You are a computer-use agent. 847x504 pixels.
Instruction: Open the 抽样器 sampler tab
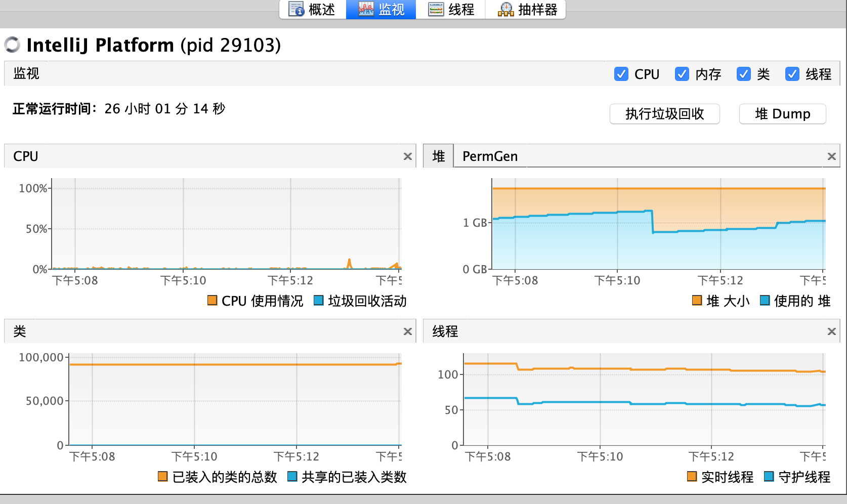point(527,10)
